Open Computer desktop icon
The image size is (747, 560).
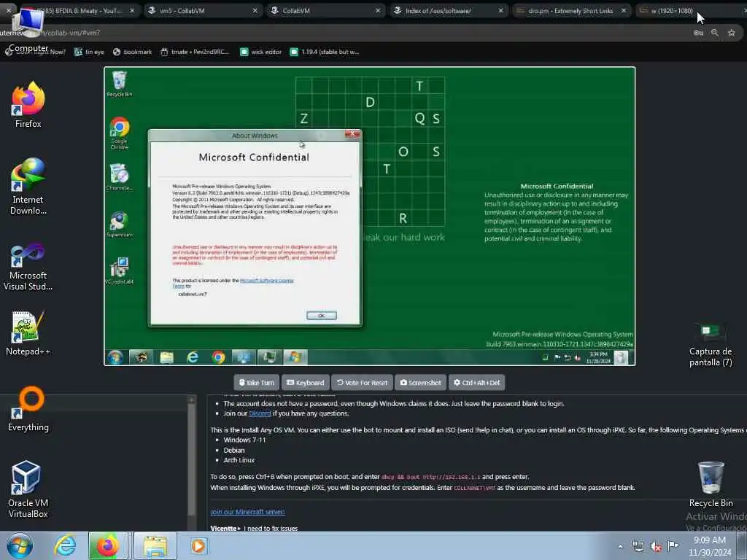(28, 29)
